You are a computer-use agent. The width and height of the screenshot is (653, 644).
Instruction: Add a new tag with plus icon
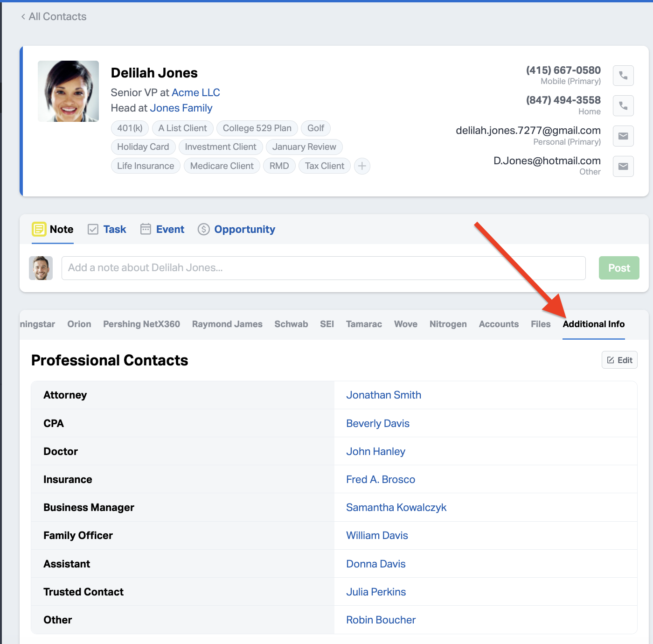point(362,166)
